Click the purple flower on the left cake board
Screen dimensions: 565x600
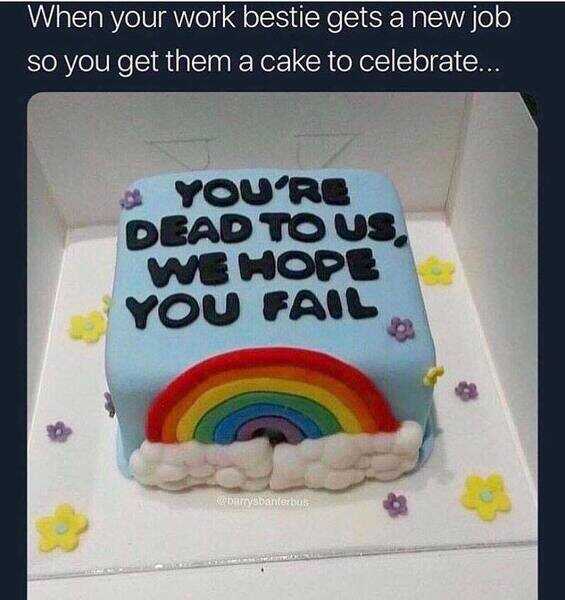(x=59, y=431)
